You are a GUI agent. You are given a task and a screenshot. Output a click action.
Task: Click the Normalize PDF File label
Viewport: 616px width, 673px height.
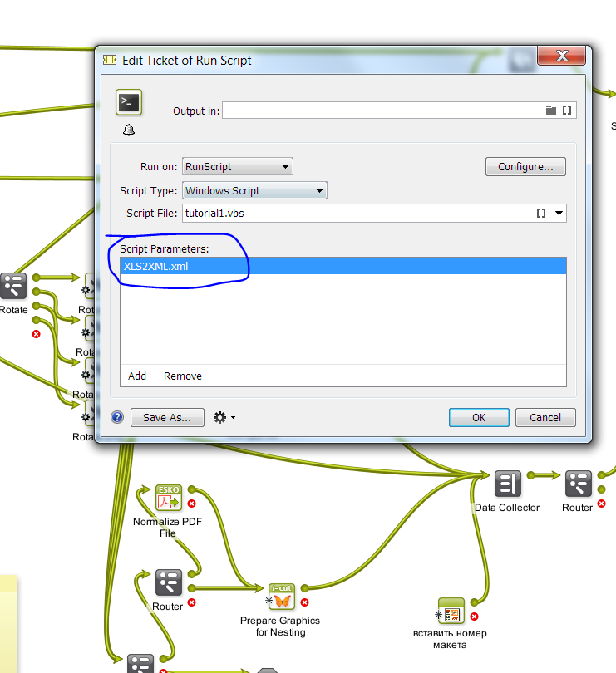(168, 527)
